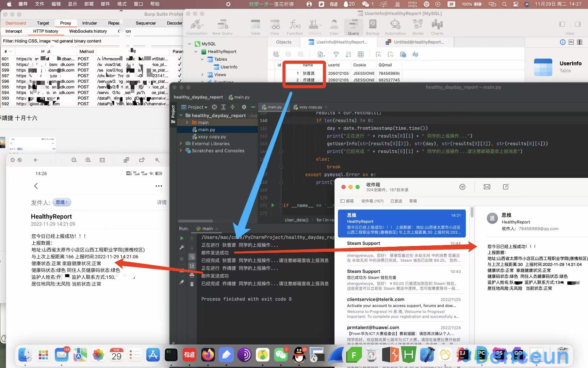The height and width of the screenshot is (368, 588).
Task: Click New Query in Navicat toolbar
Action: coord(223,27)
